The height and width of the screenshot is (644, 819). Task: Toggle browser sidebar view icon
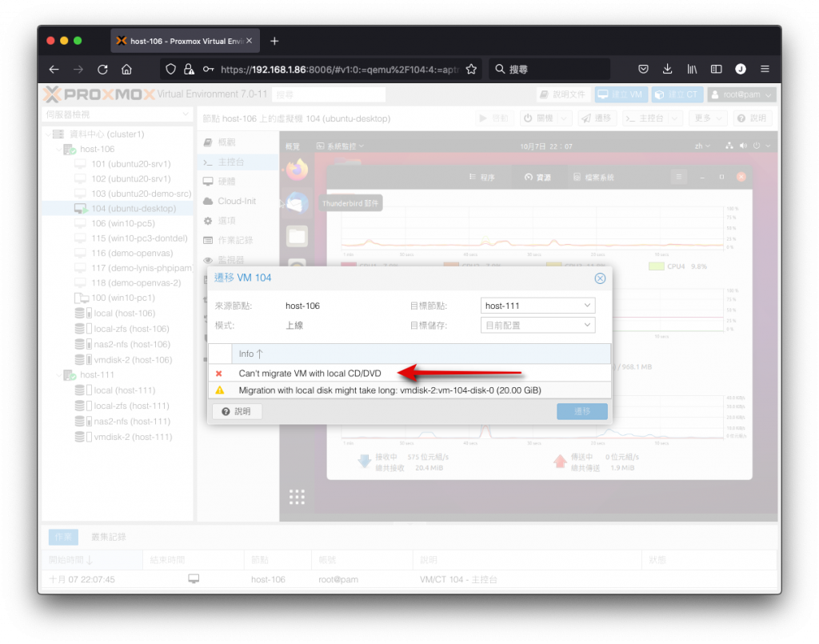[x=716, y=69]
